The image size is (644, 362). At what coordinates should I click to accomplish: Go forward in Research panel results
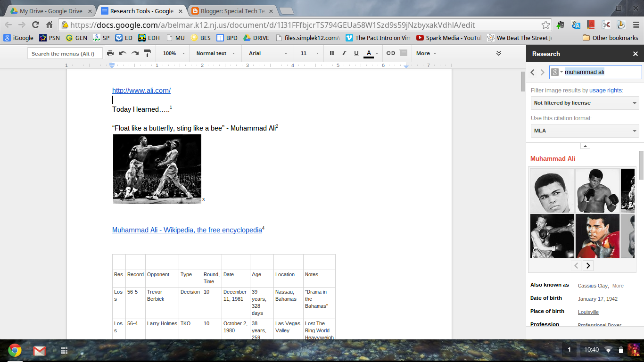click(542, 72)
